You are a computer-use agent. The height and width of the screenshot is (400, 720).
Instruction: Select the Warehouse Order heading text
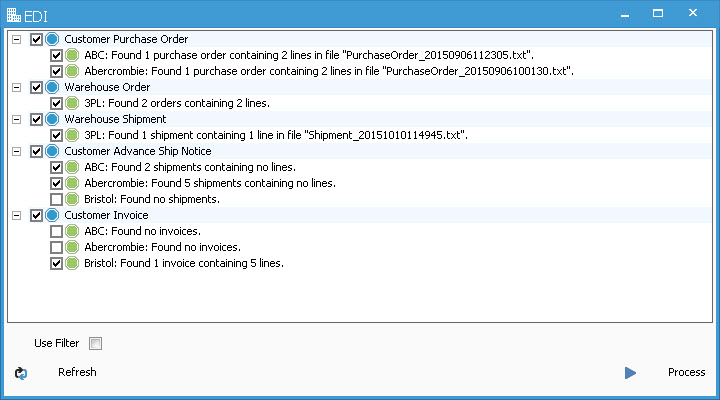tap(107, 87)
